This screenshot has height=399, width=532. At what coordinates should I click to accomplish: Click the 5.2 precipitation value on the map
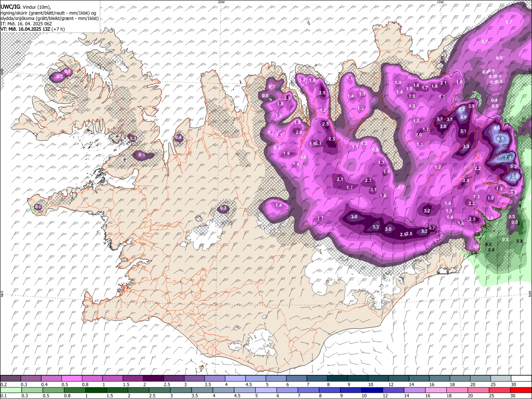tap(462, 110)
